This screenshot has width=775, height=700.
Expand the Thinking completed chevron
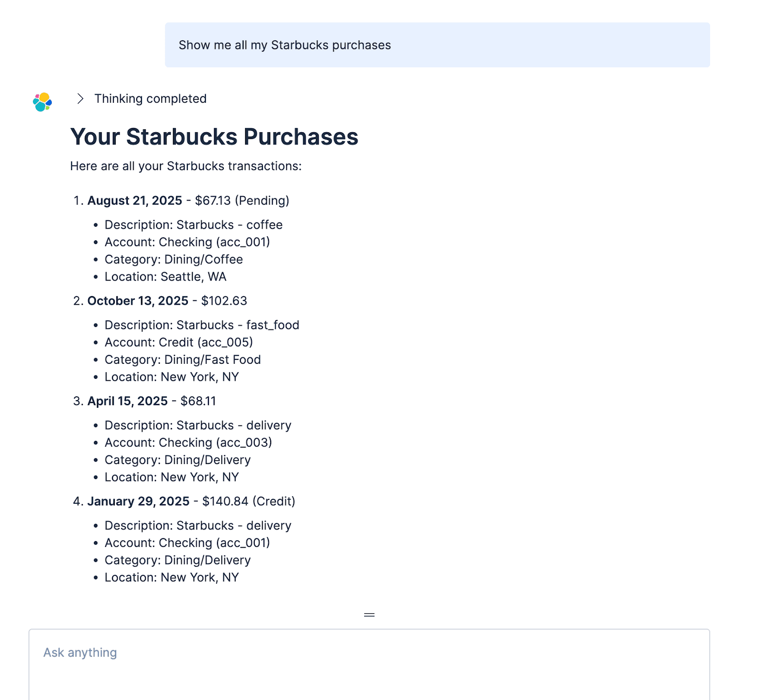pyautogui.click(x=80, y=99)
